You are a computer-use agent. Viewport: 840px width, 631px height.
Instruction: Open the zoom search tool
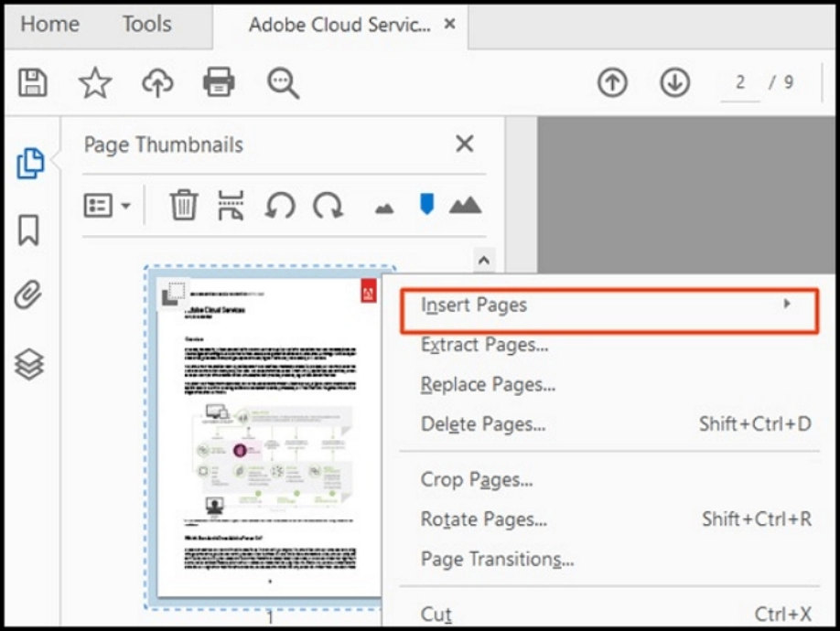click(282, 82)
